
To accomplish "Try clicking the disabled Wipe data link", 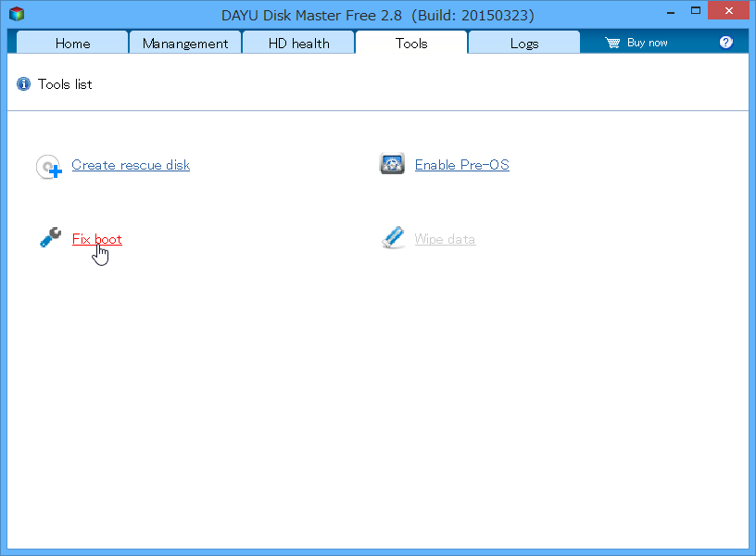I will tap(445, 239).
